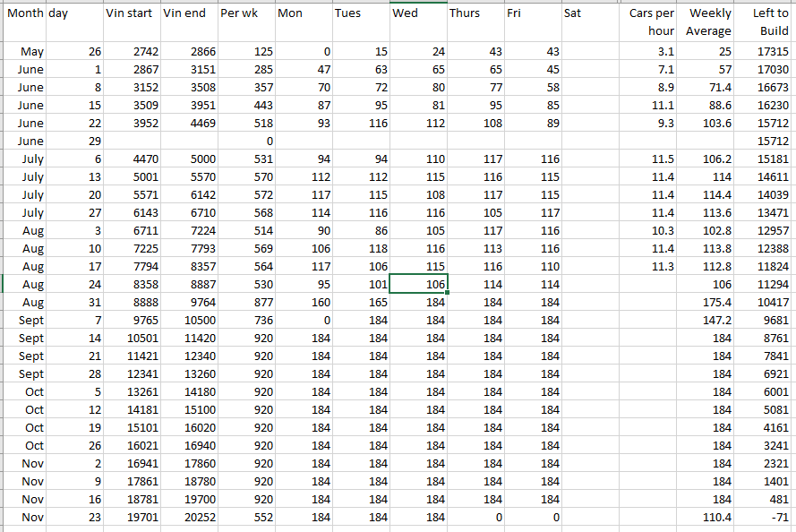
Task: Click the Weekly Average cell showing 147.2
Action: pos(707,321)
